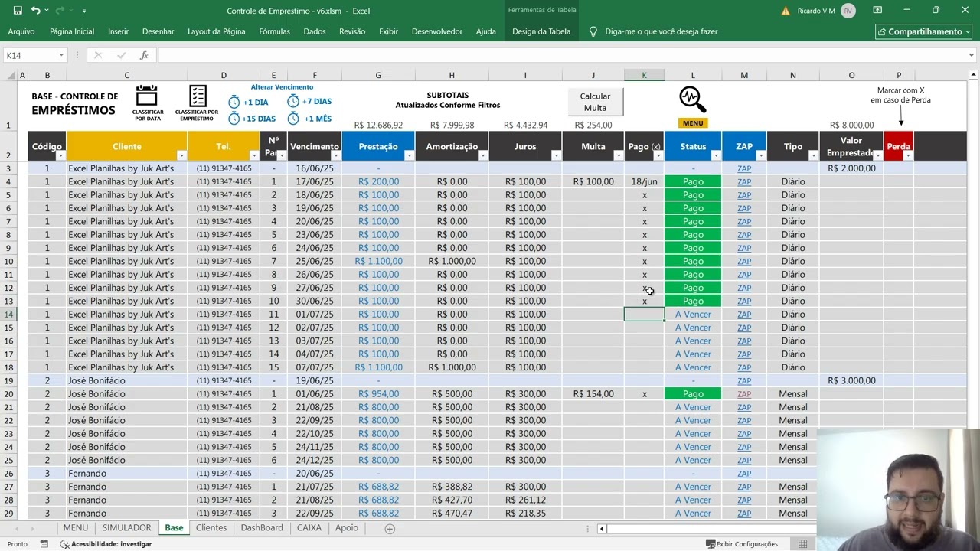Screen dimensions: 980x551
Task: Open the Arquivo menu
Action: (x=21, y=31)
